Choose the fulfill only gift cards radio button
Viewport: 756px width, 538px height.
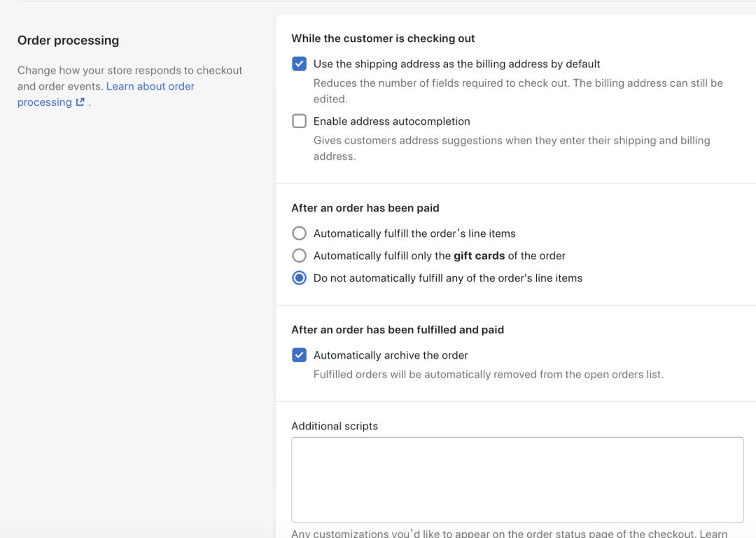[299, 256]
